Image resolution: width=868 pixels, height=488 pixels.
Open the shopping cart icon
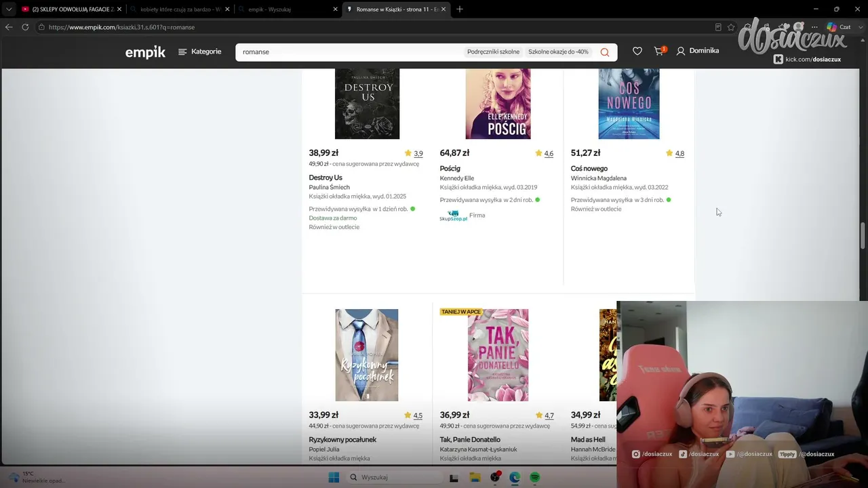659,51
